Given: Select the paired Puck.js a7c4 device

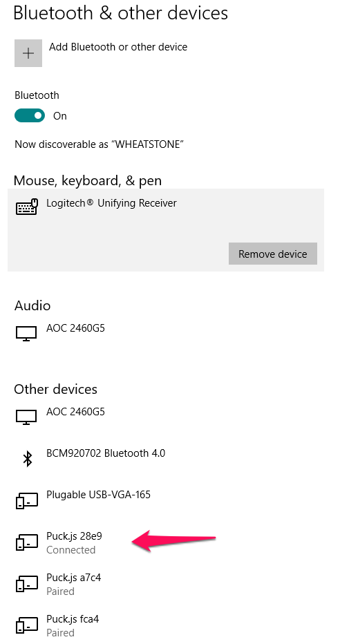Looking at the screenshot, I should pyautogui.click(x=74, y=584).
